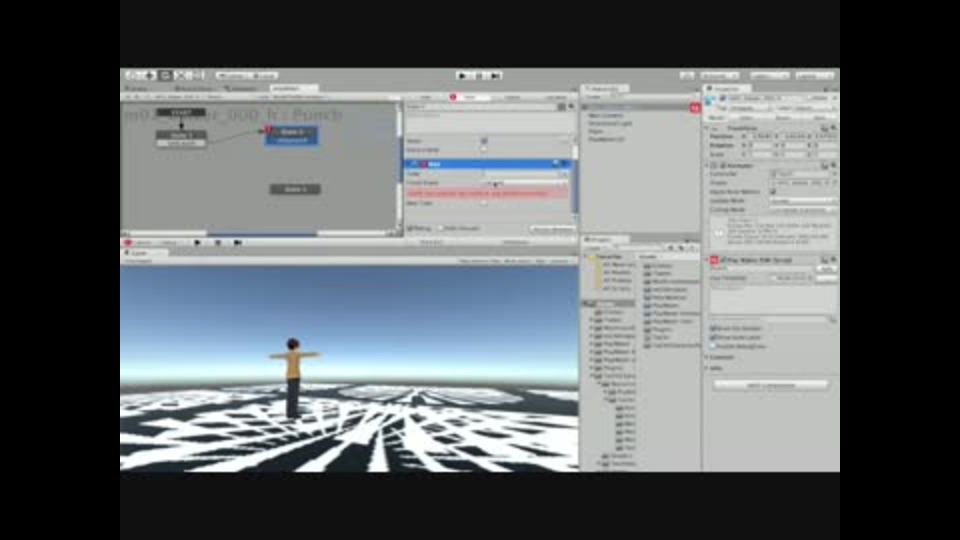Select the blue State 2 node

click(291, 136)
